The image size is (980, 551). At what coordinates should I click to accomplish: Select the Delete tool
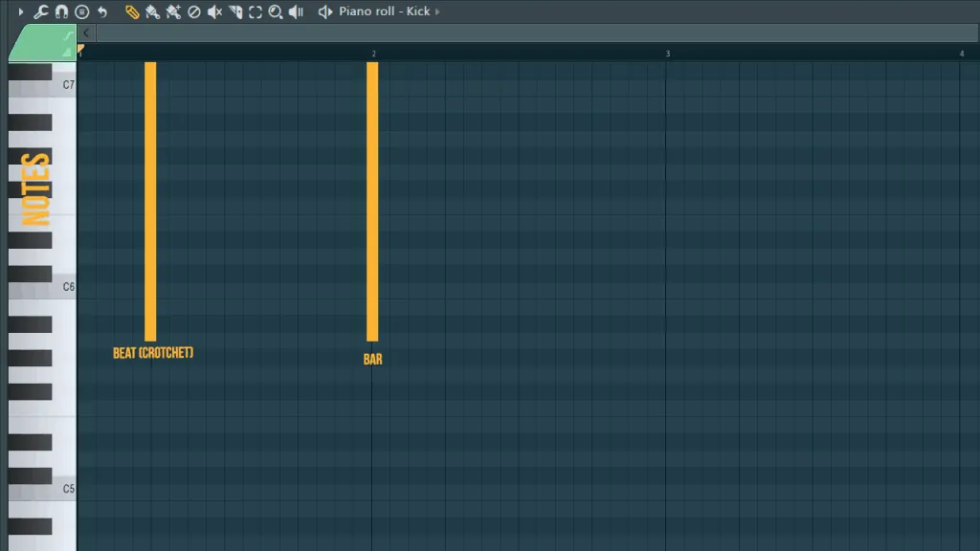point(193,11)
